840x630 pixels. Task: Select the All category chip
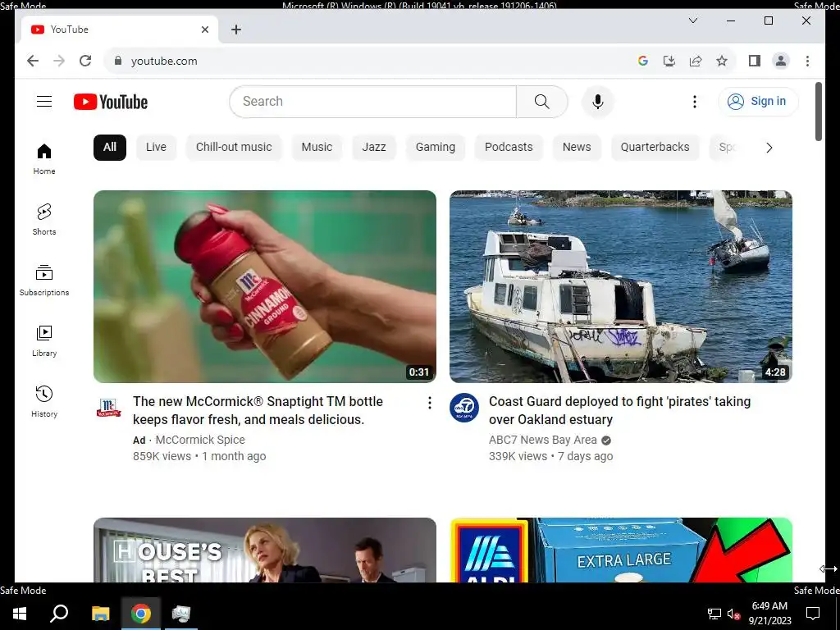click(110, 148)
